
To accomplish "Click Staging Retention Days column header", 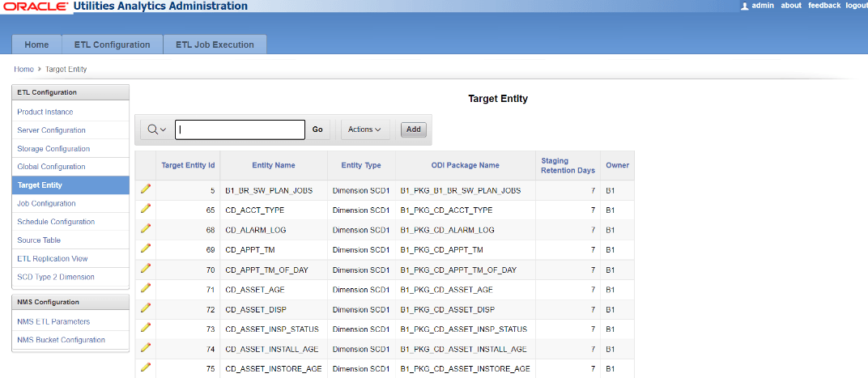I will (x=568, y=165).
